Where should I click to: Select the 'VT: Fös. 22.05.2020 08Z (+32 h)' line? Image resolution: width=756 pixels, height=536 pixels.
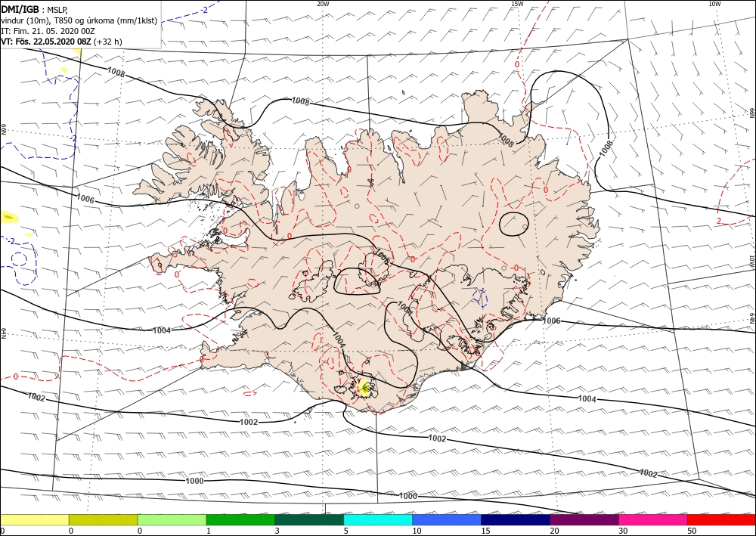coord(62,42)
